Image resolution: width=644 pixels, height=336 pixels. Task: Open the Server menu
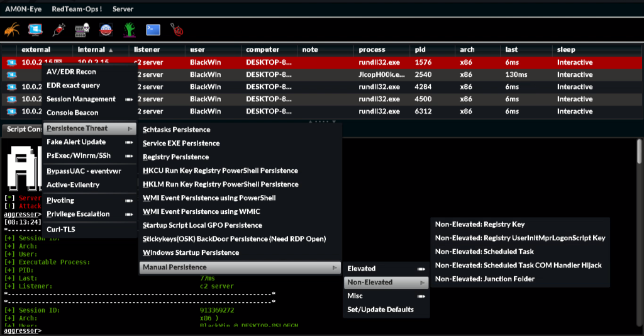(x=123, y=9)
